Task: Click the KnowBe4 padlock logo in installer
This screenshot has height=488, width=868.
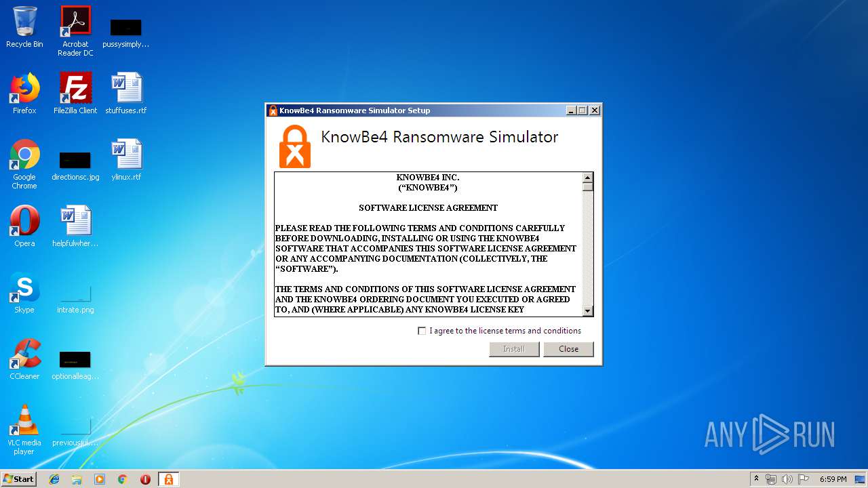Action: coord(295,146)
